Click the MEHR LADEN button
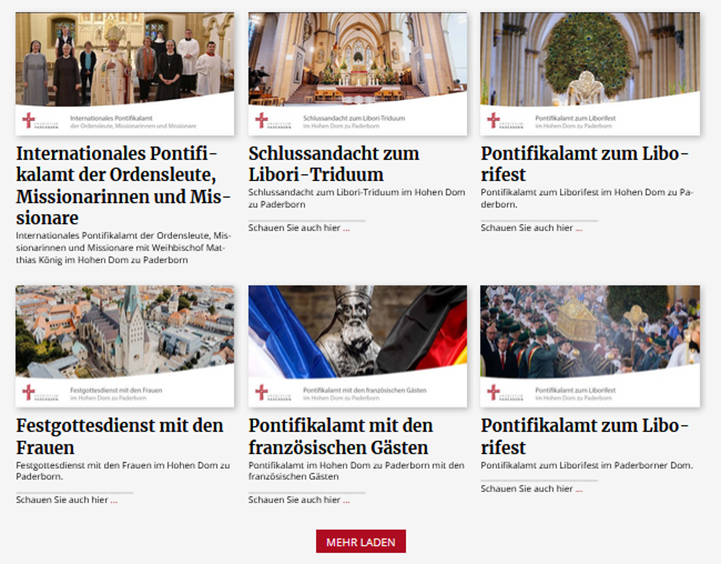 pyautogui.click(x=360, y=541)
